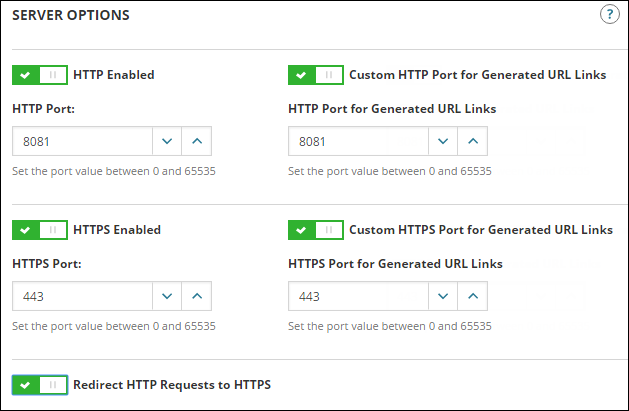Increase HTTP Port for Generated URL Links
The image size is (629, 411).
pyautogui.click(x=473, y=141)
